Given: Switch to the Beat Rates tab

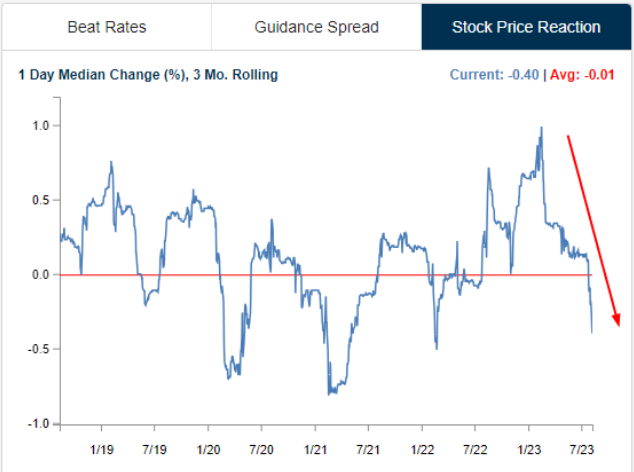Looking at the screenshot, I should coord(107,27).
